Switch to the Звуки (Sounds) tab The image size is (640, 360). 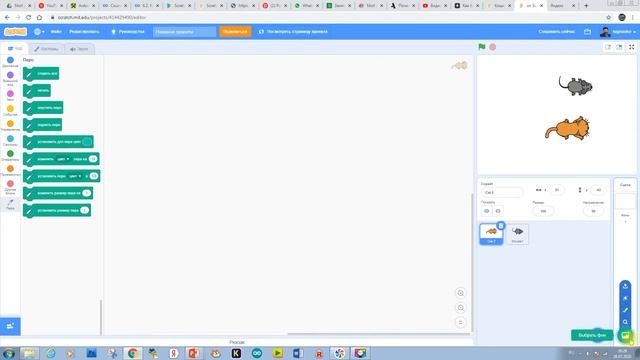pyautogui.click(x=79, y=49)
